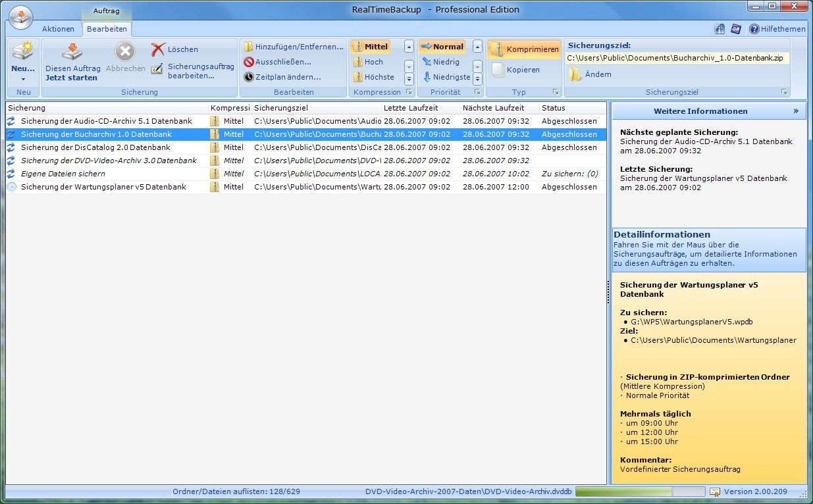
Task: Click the Sicherungsziel path input field
Action: tap(677, 58)
